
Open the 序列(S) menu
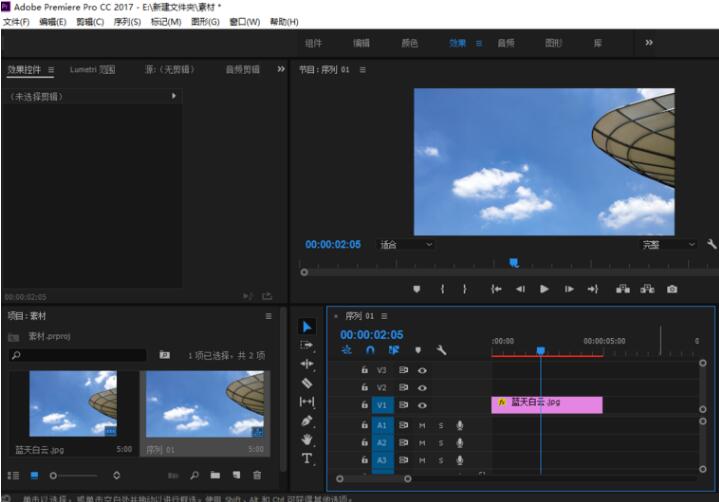click(127, 22)
